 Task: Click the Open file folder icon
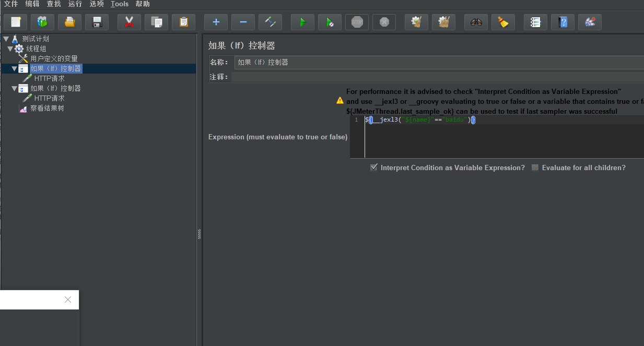[x=70, y=22]
